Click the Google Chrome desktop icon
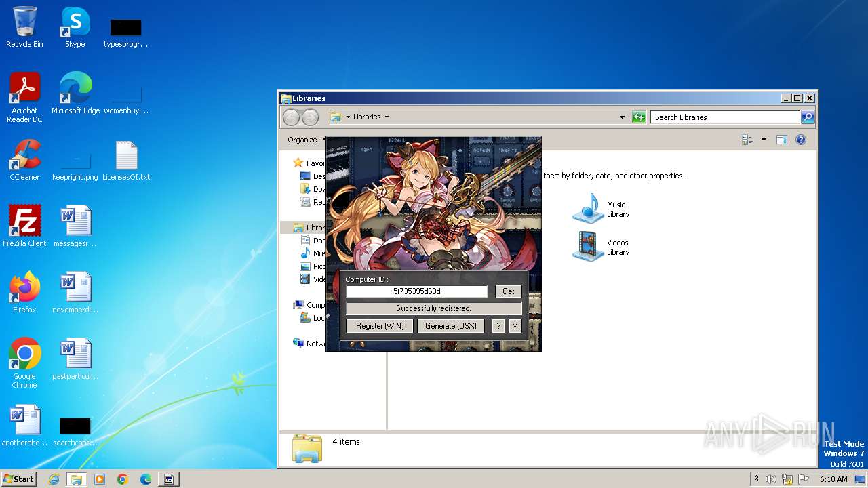Screen dimensions: 868x488 pyautogui.click(x=24, y=363)
